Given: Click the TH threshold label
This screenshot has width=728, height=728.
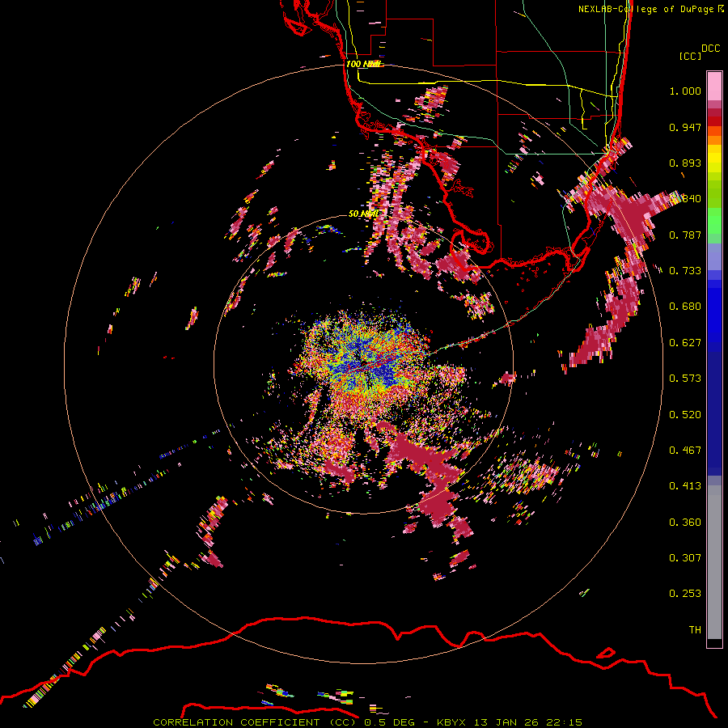Looking at the screenshot, I should pos(695,630).
